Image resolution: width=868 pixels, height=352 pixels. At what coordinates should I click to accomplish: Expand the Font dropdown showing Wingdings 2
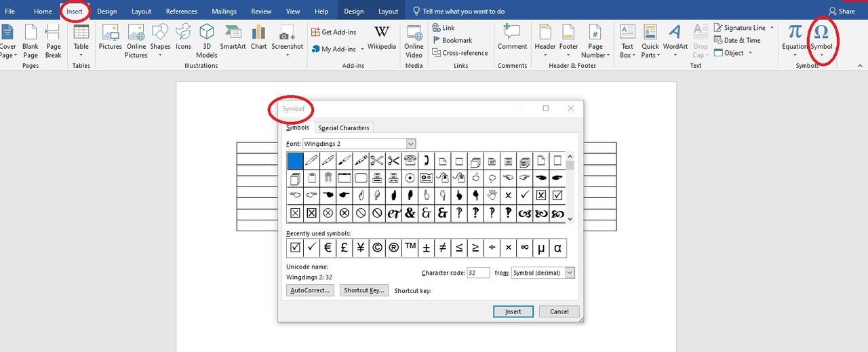[410, 144]
